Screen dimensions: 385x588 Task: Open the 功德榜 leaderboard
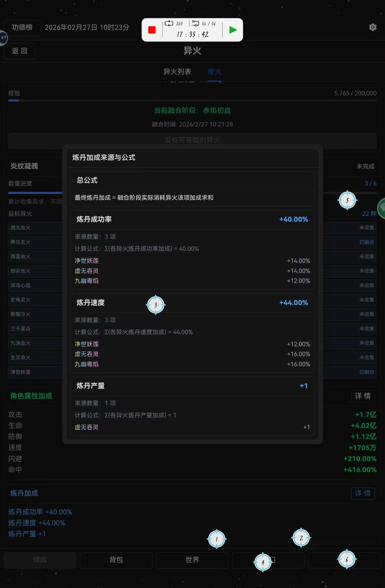click(x=22, y=27)
